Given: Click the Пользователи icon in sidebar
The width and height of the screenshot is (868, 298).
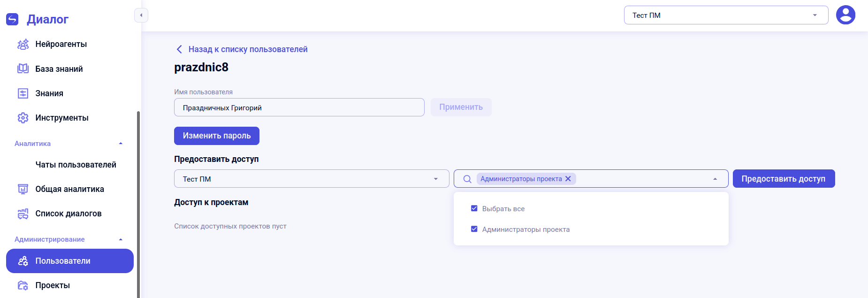Looking at the screenshot, I should (23, 261).
